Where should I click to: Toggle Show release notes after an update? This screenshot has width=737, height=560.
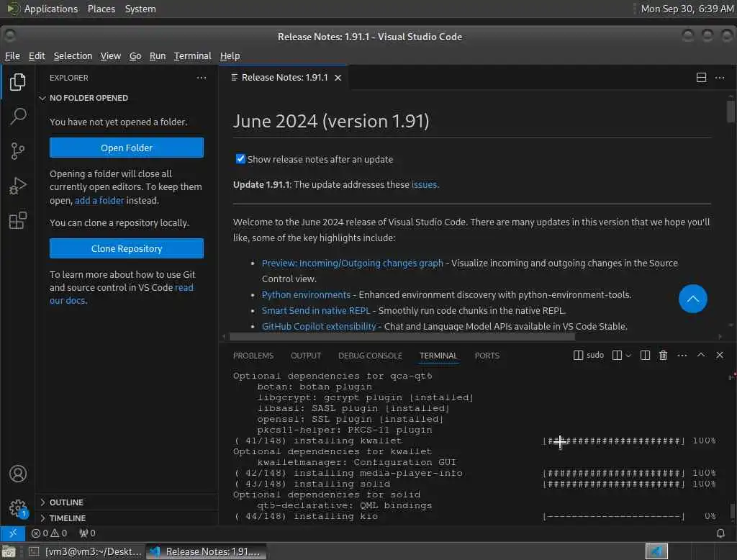[x=240, y=159]
